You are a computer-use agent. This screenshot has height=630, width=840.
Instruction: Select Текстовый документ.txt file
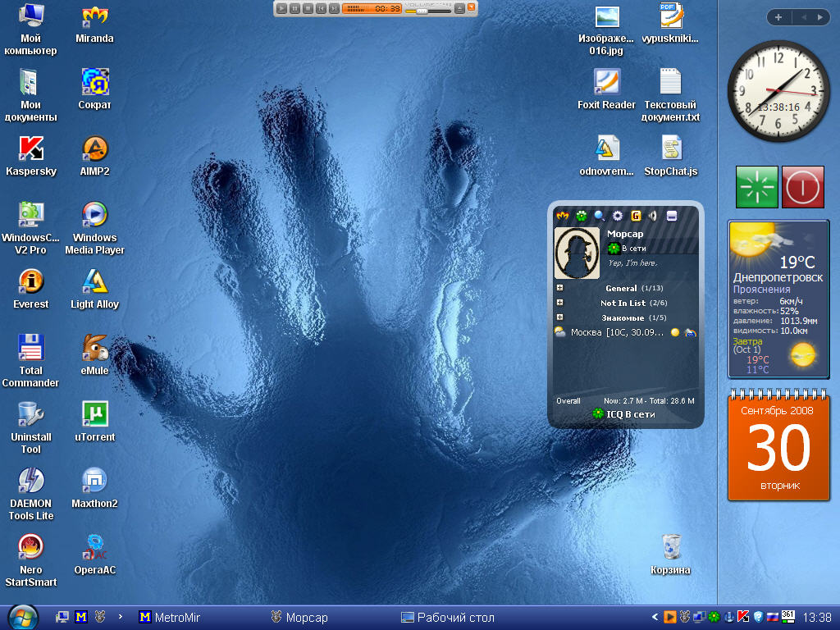[x=671, y=97]
